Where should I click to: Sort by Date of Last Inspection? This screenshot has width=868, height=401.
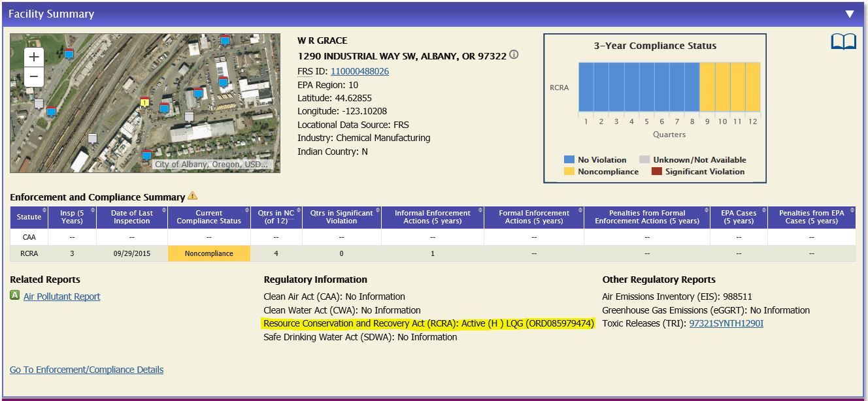(132, 217)
